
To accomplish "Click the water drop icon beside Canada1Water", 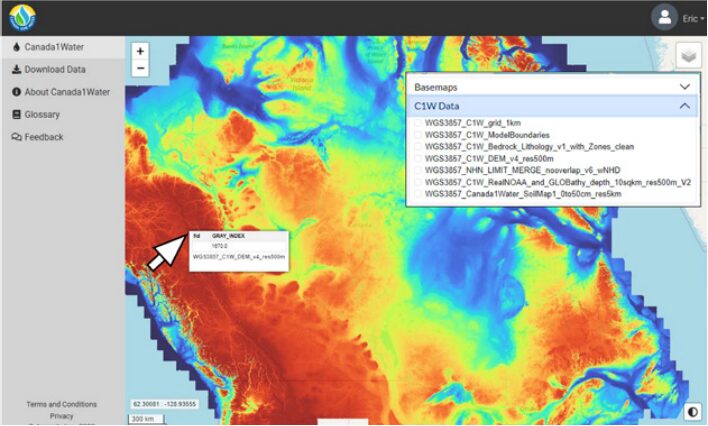I will click(x=16, y=47).
